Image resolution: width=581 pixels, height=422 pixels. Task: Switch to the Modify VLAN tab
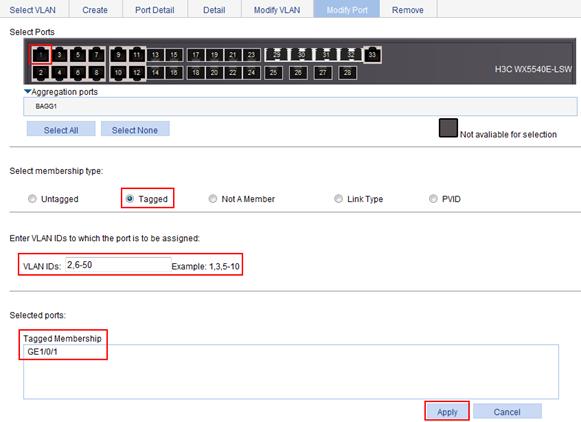(x=277, y=10)
